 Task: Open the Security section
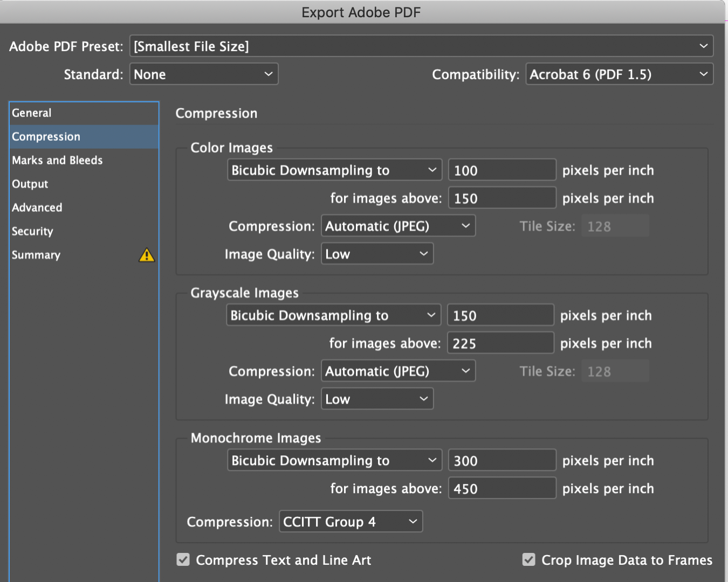pos(32,232)
